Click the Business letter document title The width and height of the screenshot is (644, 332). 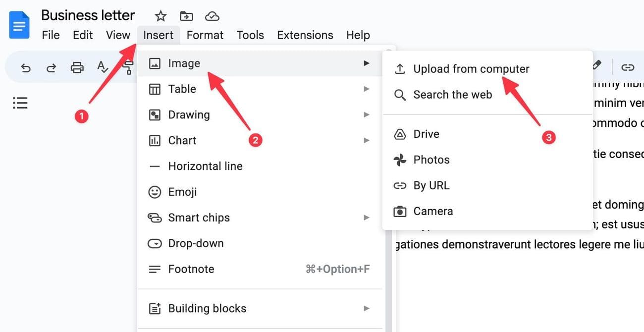tap(88, 15)
